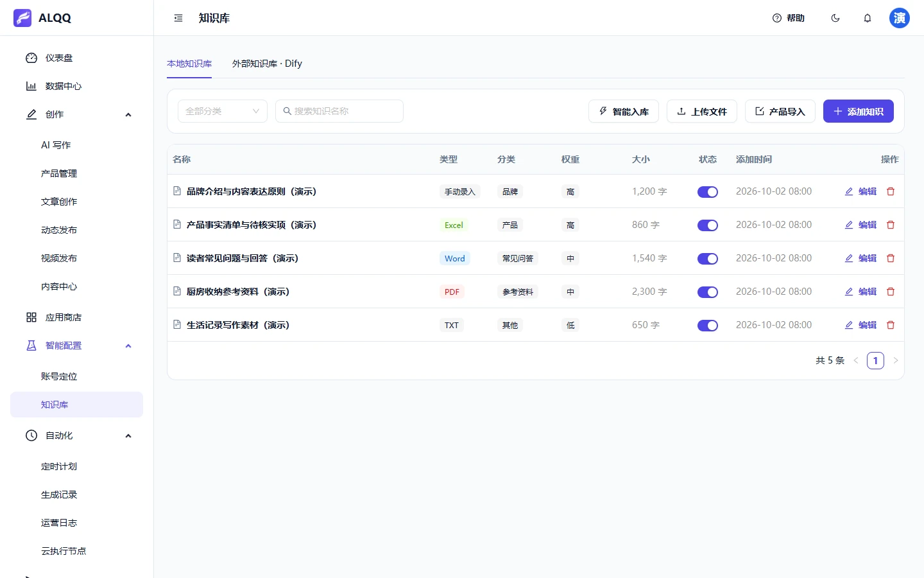Delete 厨房收纳参考资料 row via trash icon

tap(891, 292)
